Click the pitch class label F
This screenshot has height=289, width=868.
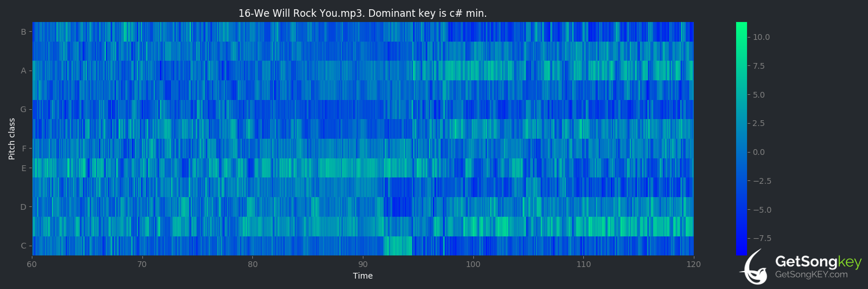(x=24, y=149)
